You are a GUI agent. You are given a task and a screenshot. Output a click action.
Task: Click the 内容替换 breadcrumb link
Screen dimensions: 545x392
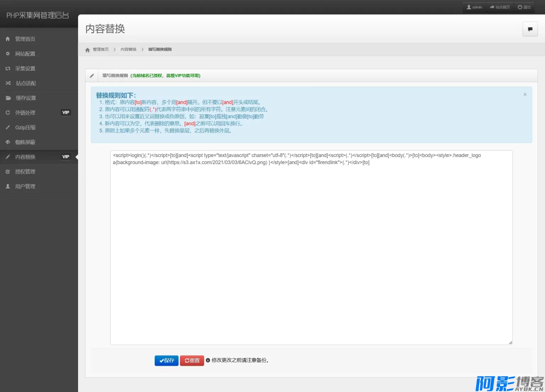coord(128,50)
